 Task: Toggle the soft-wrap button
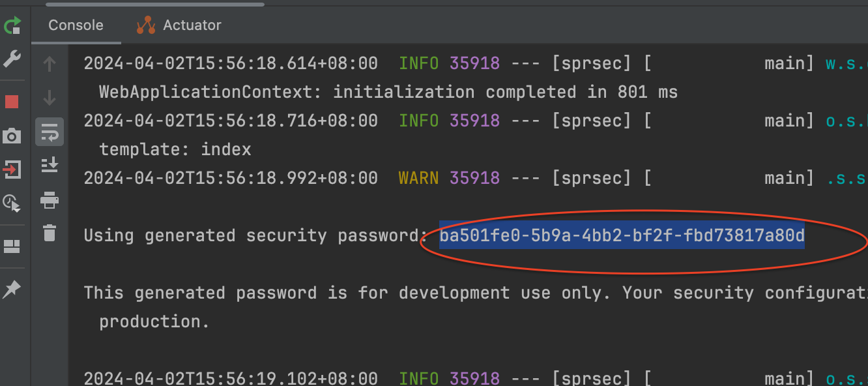50,132
